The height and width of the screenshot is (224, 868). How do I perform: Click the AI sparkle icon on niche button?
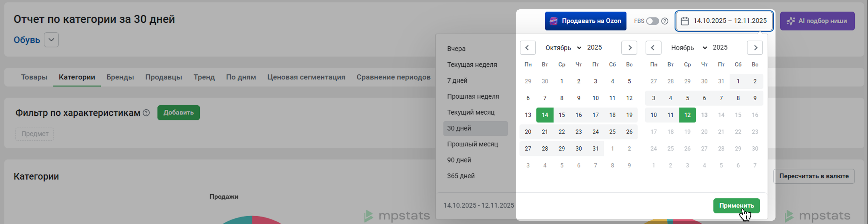coord(790,21)
